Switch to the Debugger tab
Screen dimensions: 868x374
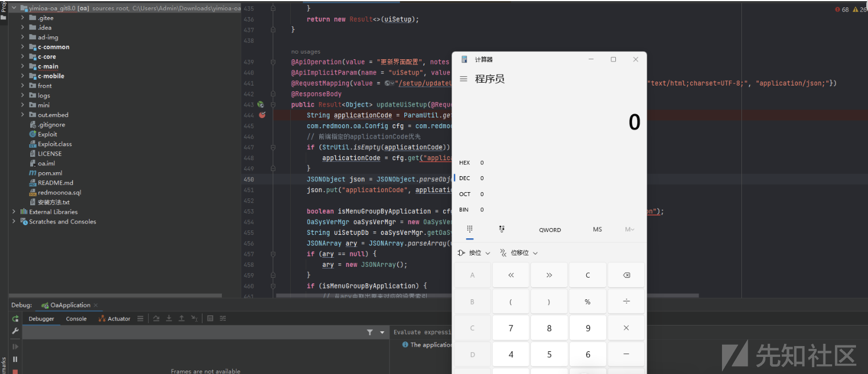coord(41,319)
